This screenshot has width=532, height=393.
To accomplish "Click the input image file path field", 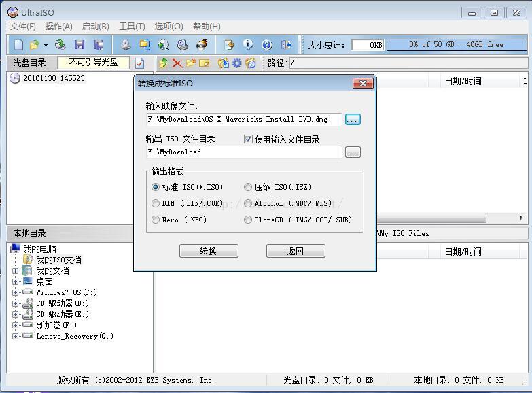I will [x=244, y=119].
